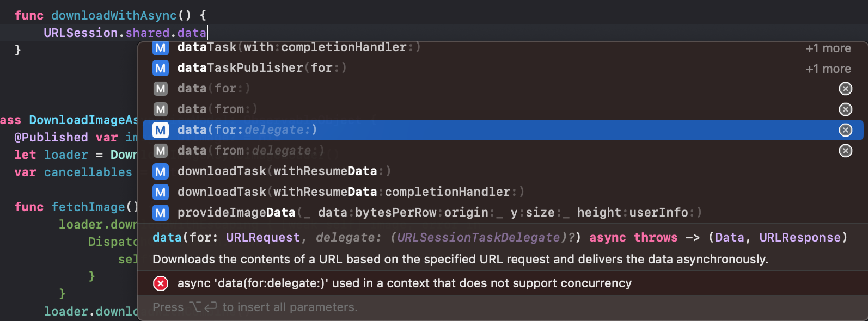This screenshot has width=868, height=321.
Task: Click the URLRequest type in the signature
Action: pos(262,238)
